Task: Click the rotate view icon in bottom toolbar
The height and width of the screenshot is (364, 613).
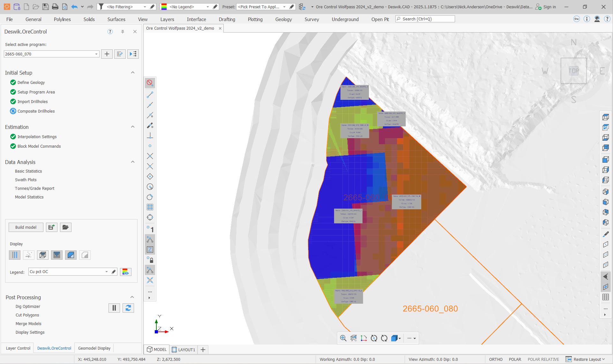Action: (x=384, y=338)
